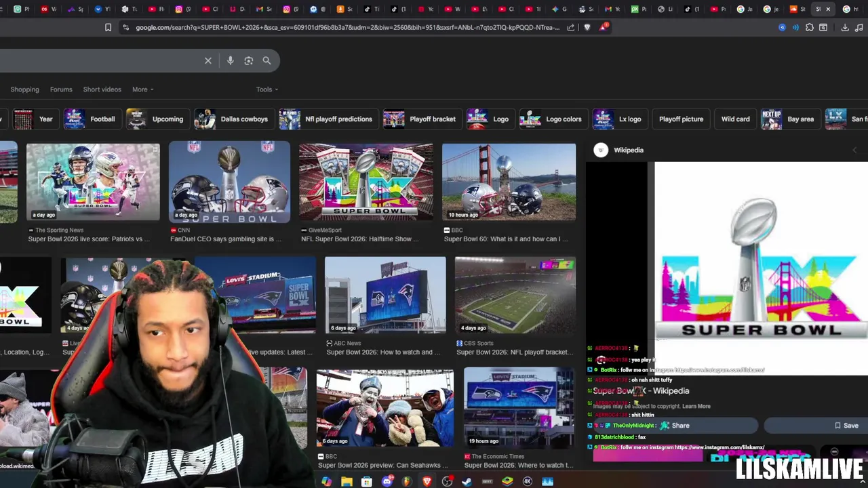Start voice search with the microphone icon
The width and height of the screenshot is (868, 488).
[231, 61]
